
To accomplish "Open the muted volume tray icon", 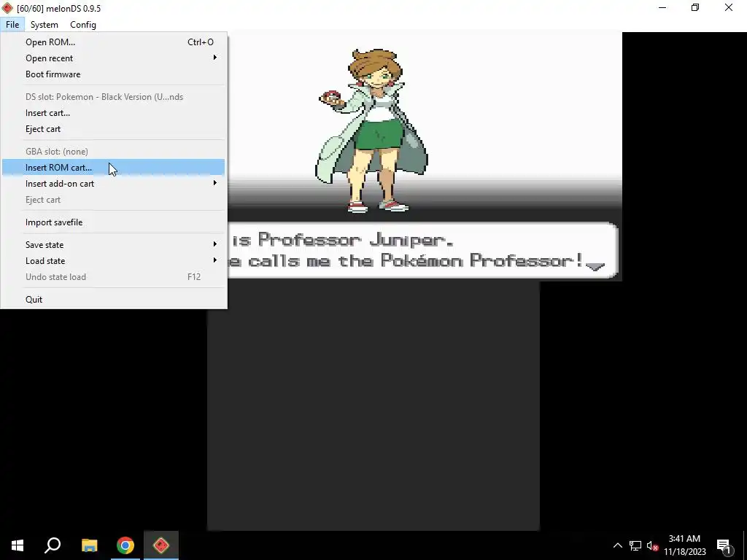I will pos(652,545).
